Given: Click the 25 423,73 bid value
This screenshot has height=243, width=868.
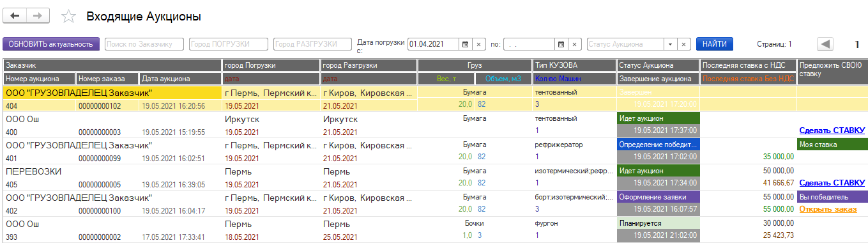Looking at the screenshot, I should coord(778,235).
